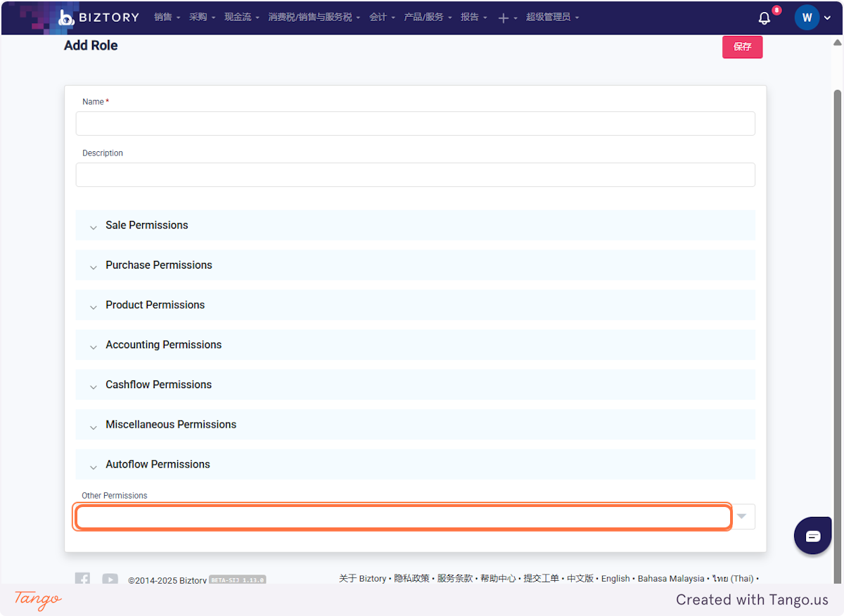Click the BETA-SIJ 1.13.0 version badge
The width and height of the screenshot is (844, 616).
[x=237, y=580]
